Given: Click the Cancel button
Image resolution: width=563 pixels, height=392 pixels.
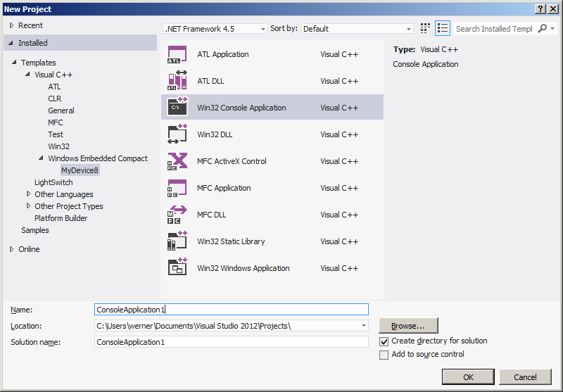Looking at the screenshot, I should coord(525,377).
